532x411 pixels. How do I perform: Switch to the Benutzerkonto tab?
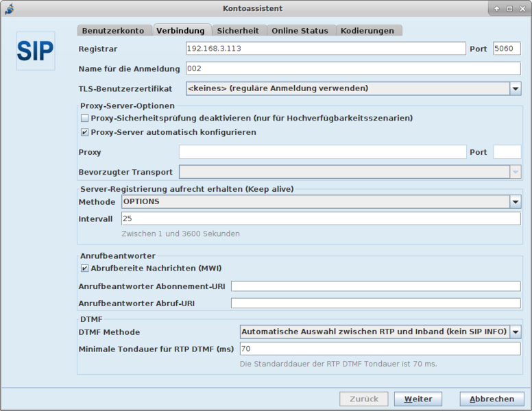tap(113, 31)
